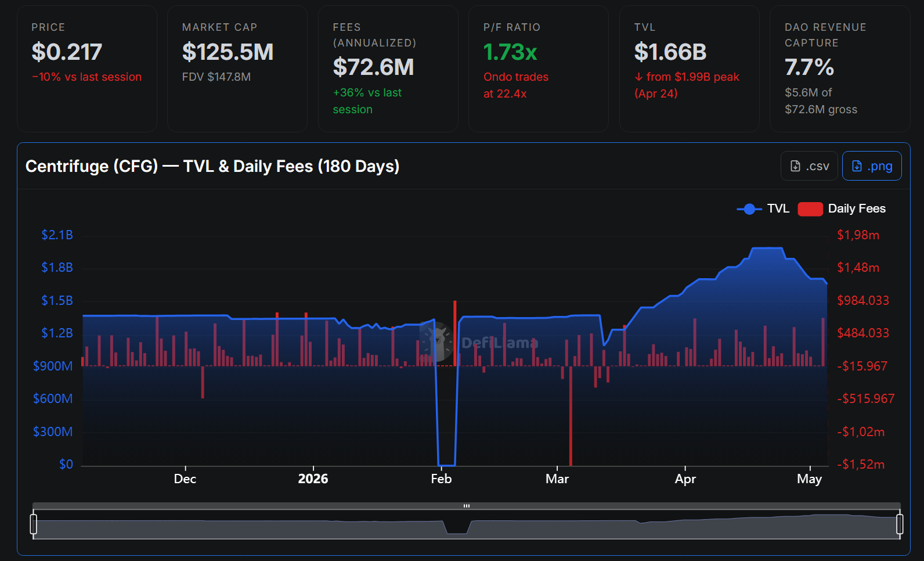
Task: Click the FEES (ANNUALIZED) card label
Action: tap(374, 35)
